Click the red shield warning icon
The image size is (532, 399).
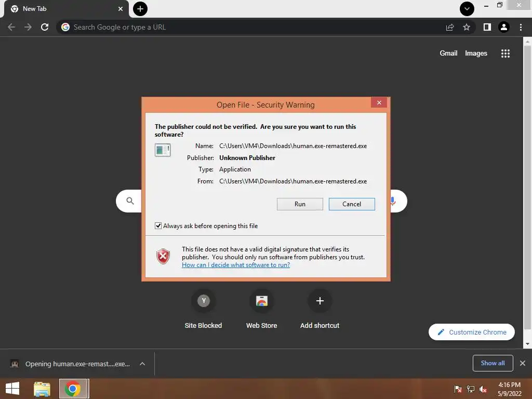[163, 257]
